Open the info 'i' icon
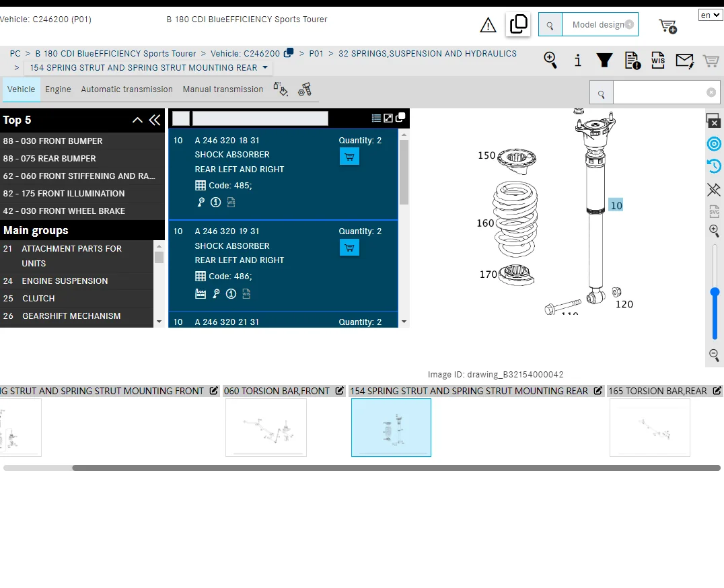 point(577,61)
